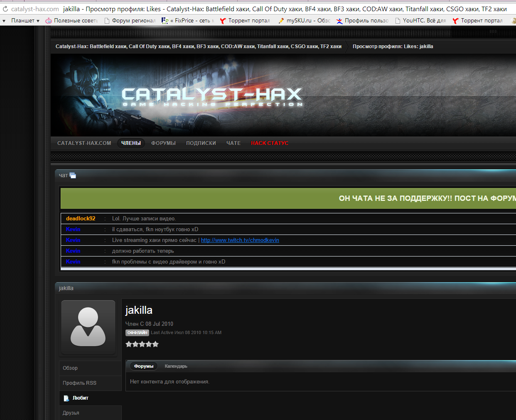Open the ФОРУМЫ navigation menu item

pyautogui.click(x=163, y=143)
